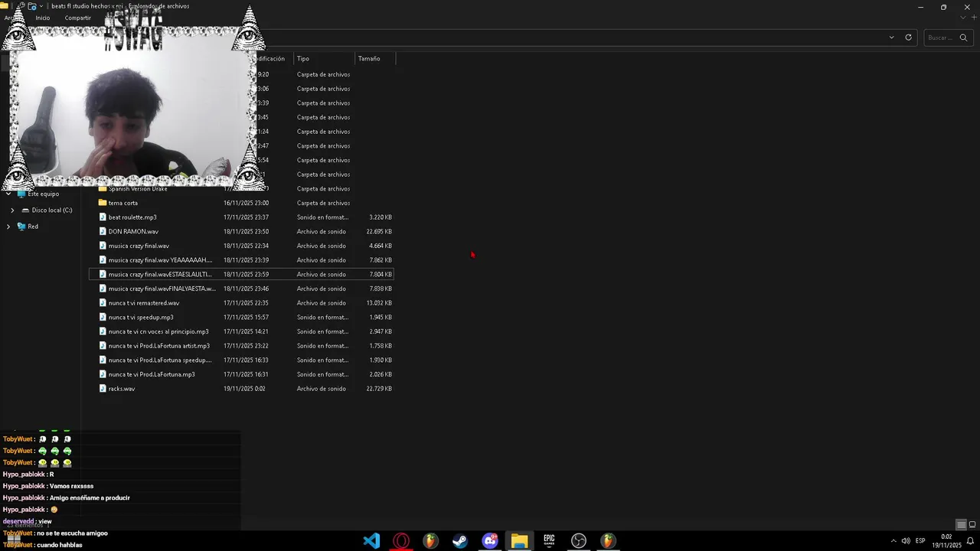
Task: Open OBS Studio from the taskbar
Action: coord(579,541)
